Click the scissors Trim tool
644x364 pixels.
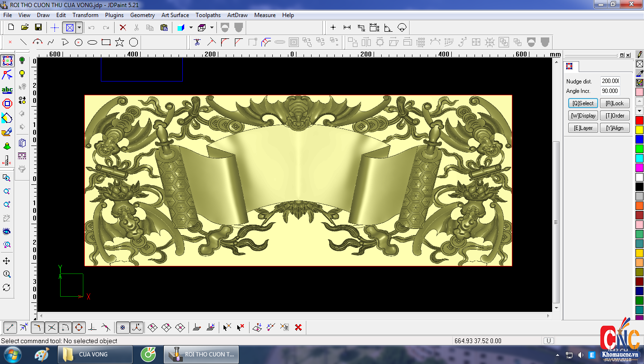tap(197, 42)
